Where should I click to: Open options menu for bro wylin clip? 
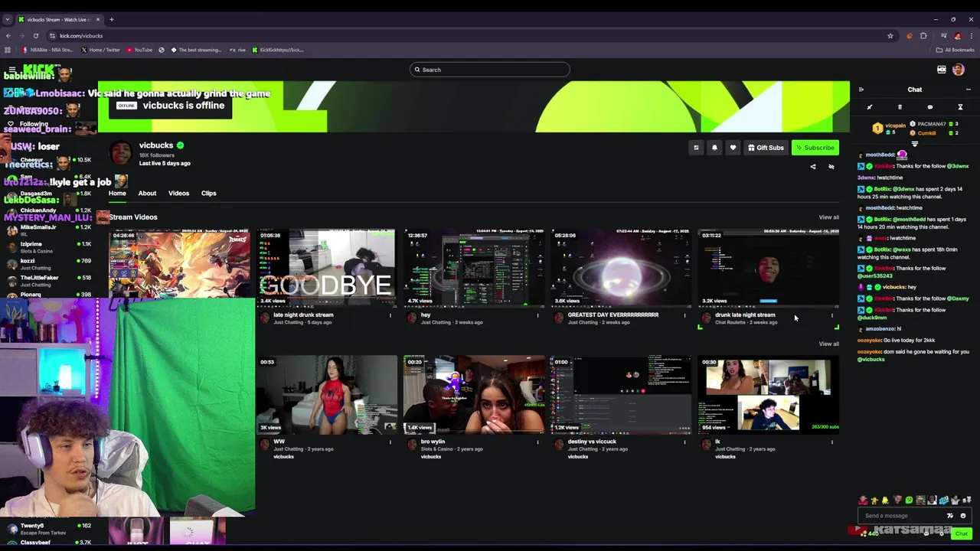pos(537,442)
